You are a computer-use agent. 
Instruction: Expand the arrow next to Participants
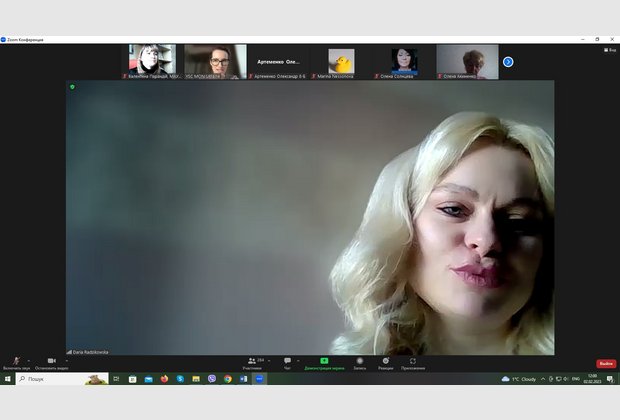coord(268,360)
